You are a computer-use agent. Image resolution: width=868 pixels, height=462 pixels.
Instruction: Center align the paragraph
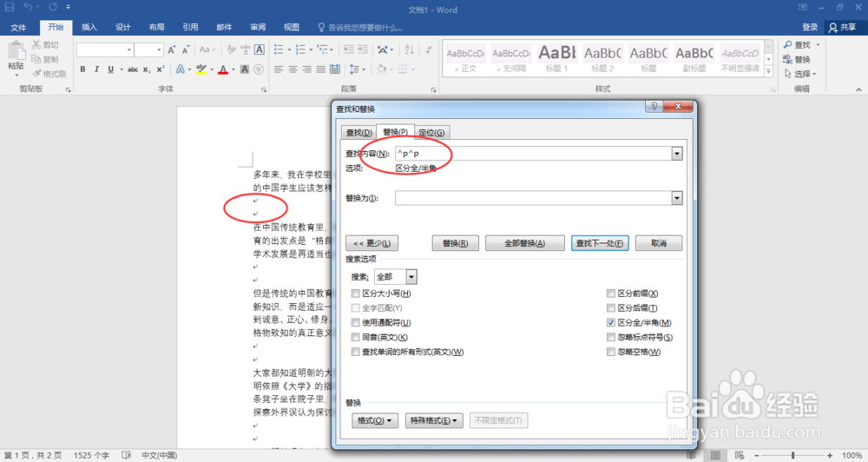293,69
